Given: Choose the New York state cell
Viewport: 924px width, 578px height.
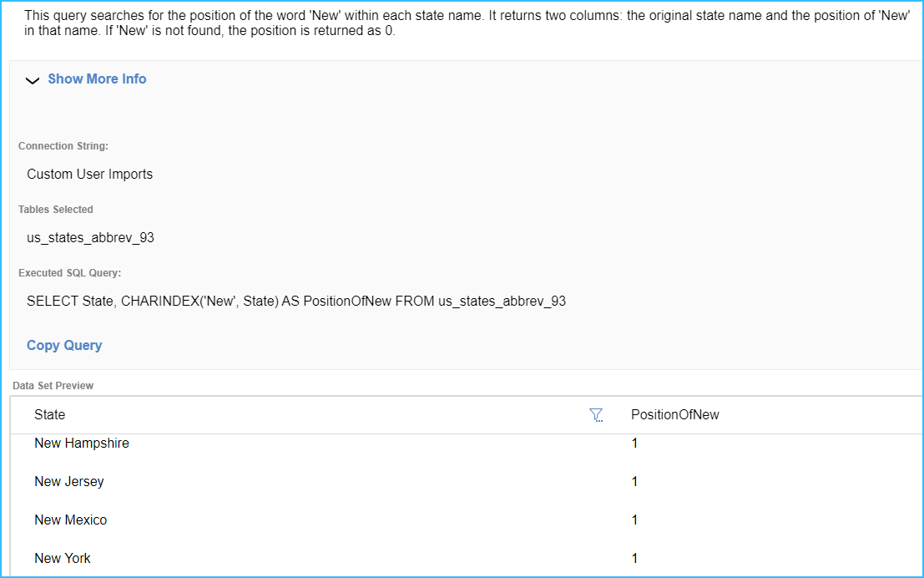Looking at the screenshot, I should (63, 559).
